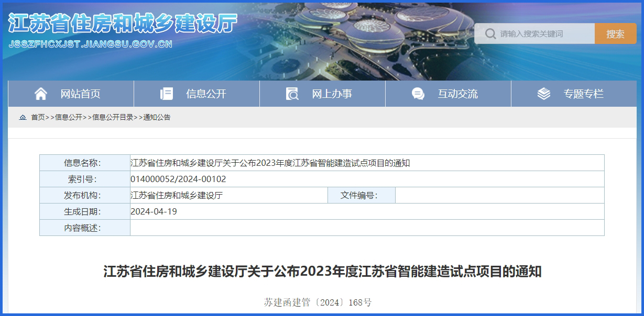Go to 信息公开 in the breadcrumb

69,117
